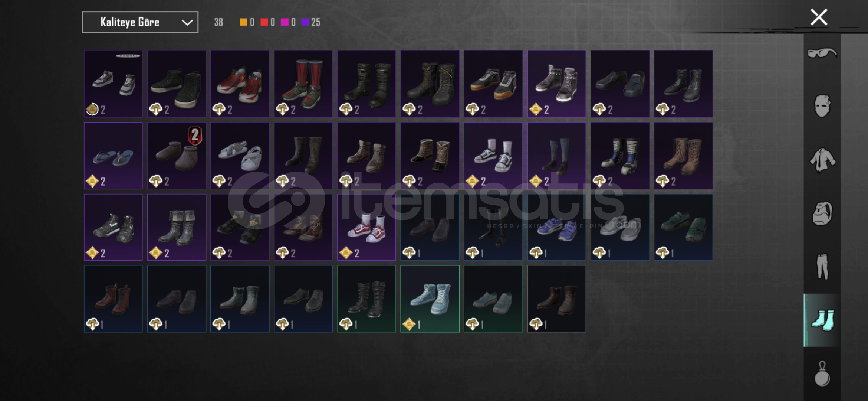This screenshot has width=868, height=401.
Task: Select the green velcro sneakers item
Action: tap(683, 227)
